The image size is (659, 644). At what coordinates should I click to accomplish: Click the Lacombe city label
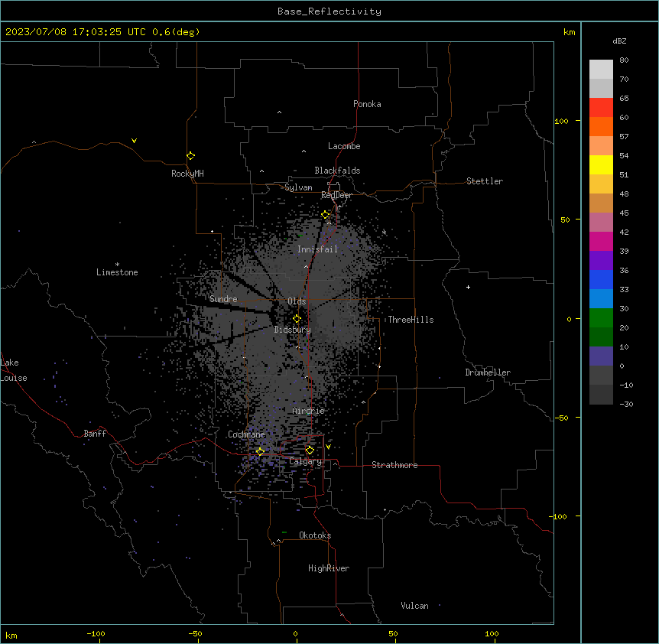[344, 146]
